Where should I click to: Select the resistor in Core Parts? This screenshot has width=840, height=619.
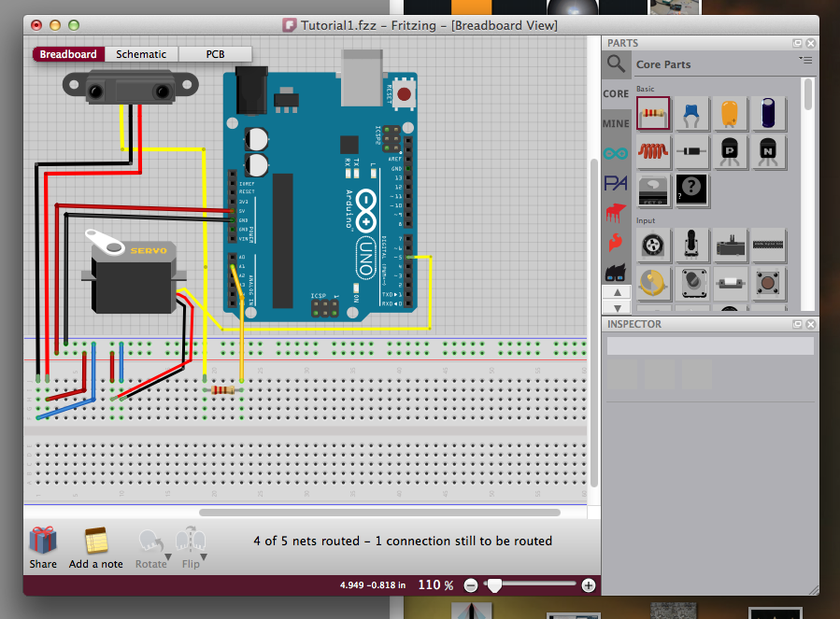coord(653,113)
